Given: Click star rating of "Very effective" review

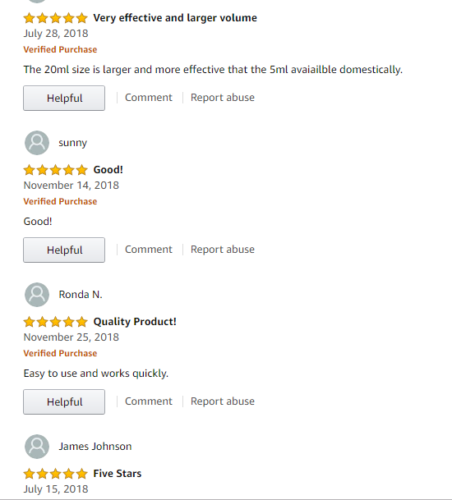Looking at the screenshot, I should click(55, 18).
